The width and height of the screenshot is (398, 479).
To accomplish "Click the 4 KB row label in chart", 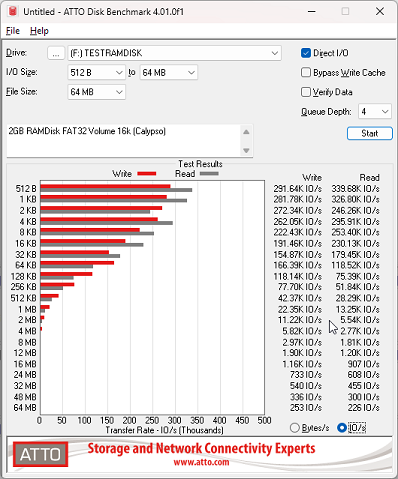I will 28,221.
